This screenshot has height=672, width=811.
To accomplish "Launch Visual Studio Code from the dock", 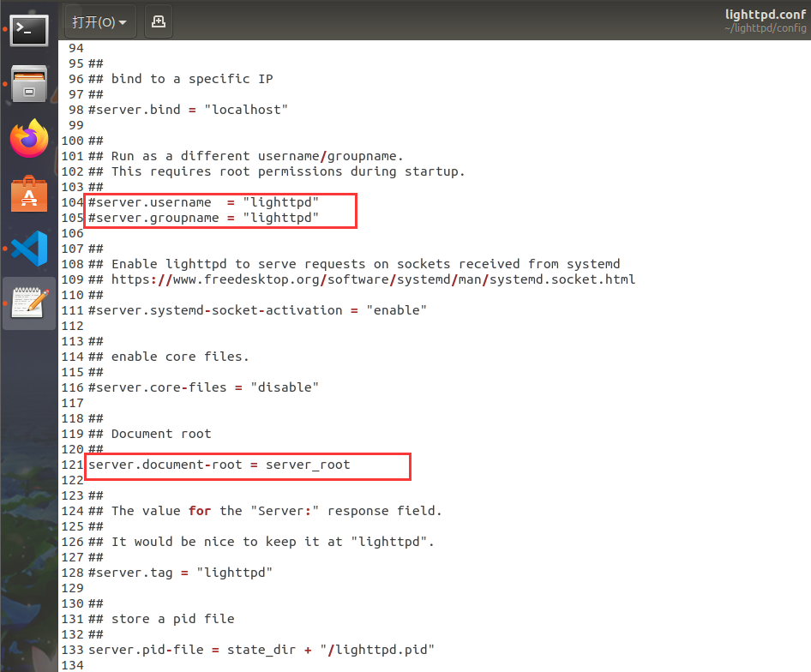I will point(28,249).
